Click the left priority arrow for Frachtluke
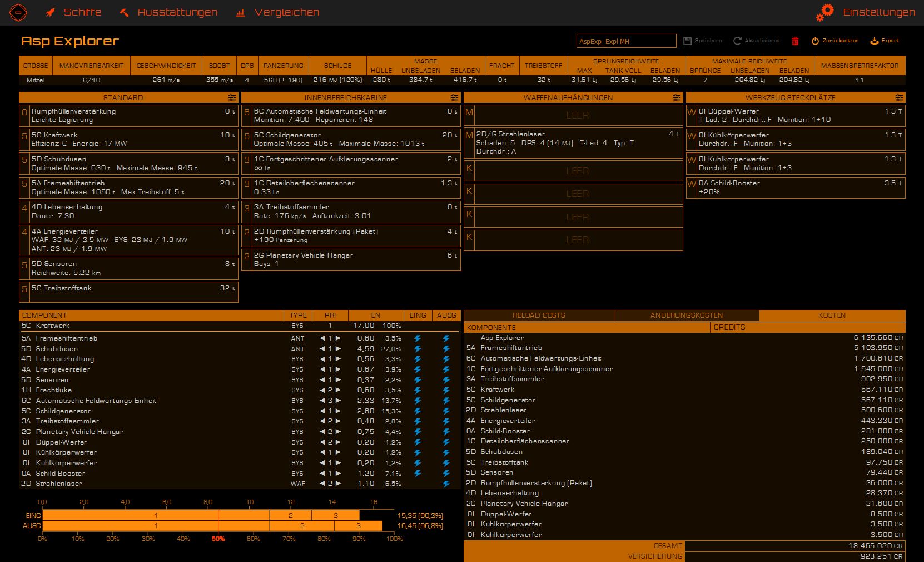 (x=322, y=390)
